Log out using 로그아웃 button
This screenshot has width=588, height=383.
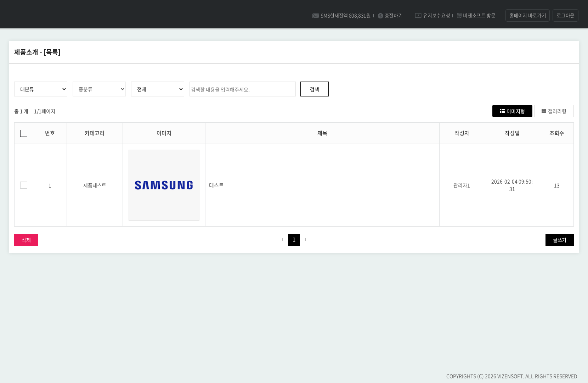[565, 16]
